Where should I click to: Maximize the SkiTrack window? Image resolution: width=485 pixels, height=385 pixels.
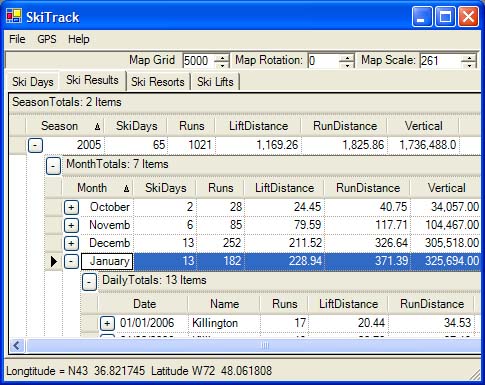446,17
